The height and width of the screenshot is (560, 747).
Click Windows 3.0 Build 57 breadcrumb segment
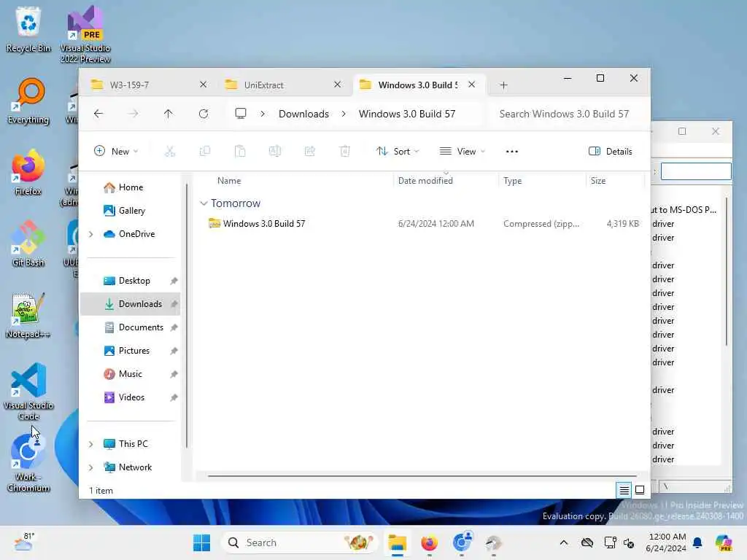coord(407,114)
